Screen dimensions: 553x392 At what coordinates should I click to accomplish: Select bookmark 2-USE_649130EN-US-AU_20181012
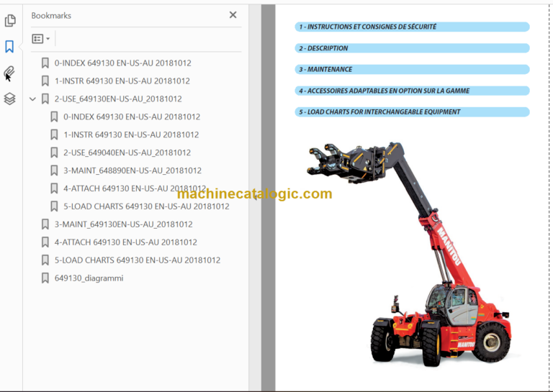[x=118, y=99]
